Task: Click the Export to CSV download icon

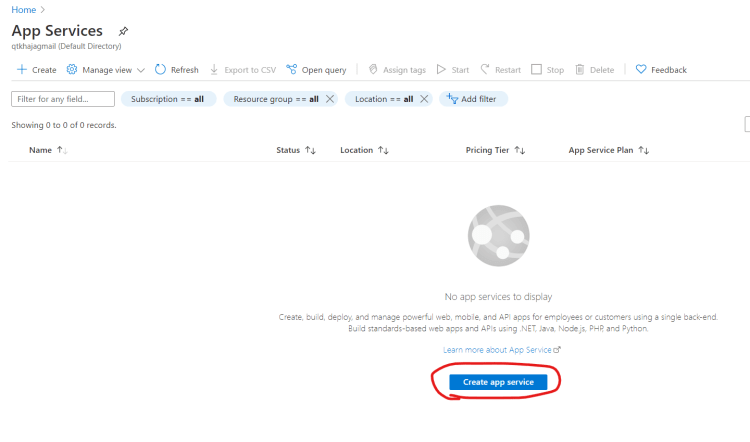Action: coord(214,70)
